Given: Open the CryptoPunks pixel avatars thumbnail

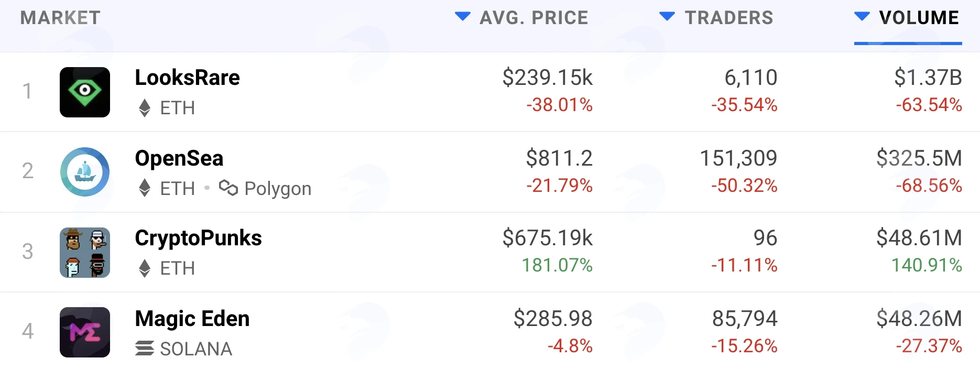Looking at the screenshot, I should (x=85, y=253).
